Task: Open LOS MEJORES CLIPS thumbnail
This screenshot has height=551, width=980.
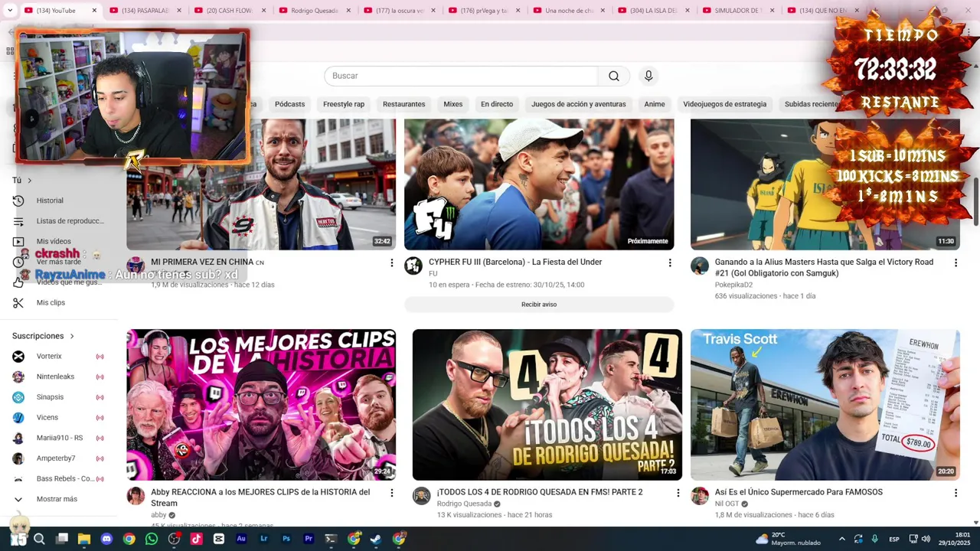Action: coord(261,405)
